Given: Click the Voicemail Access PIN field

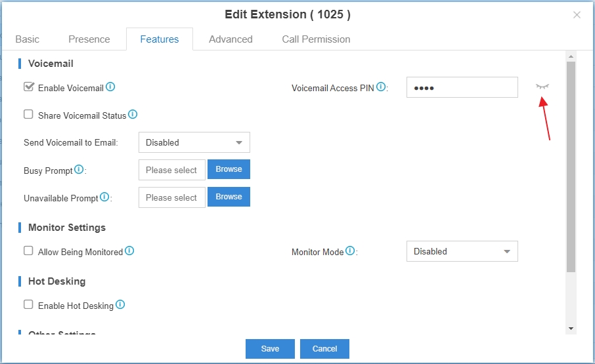Looking at the screenshot, I should click(462, 87).
